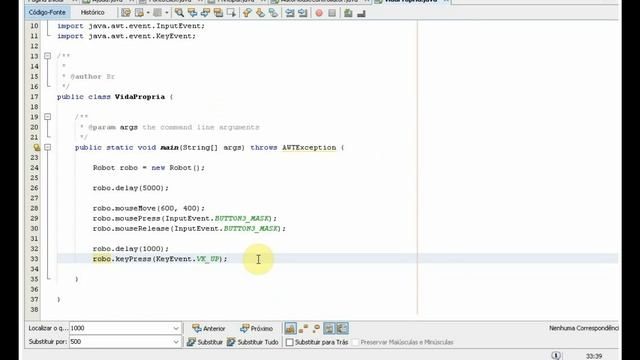Collapse the class Javadoc fold at line 13
Image resolution: width=640 pixels, height=360 pixels.
[47, 56]
